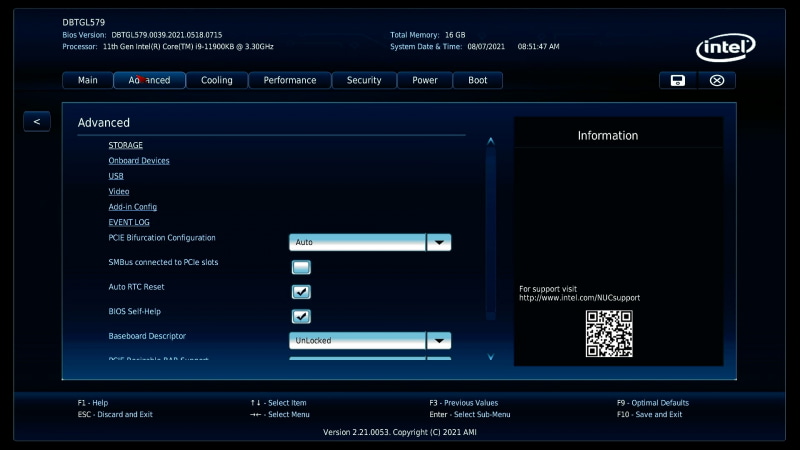Click the F10 - Save and Exit text
Viewport: 800px width, 450px height.
649,414
